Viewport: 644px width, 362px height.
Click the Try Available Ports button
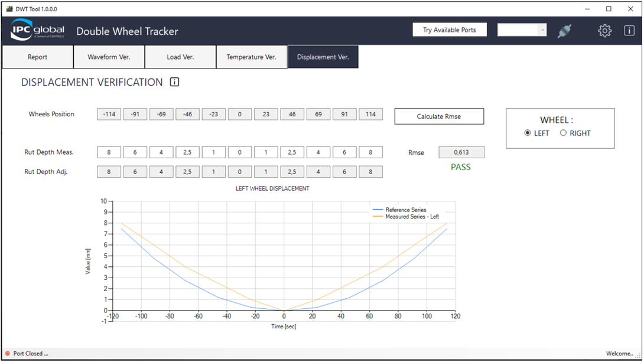pos(449,30)
